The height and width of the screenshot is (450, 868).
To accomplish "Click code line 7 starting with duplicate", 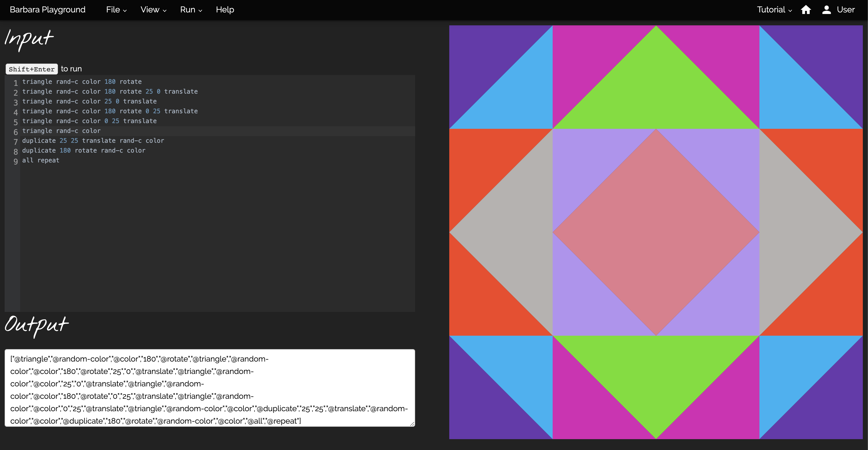I will click(93, 141).
